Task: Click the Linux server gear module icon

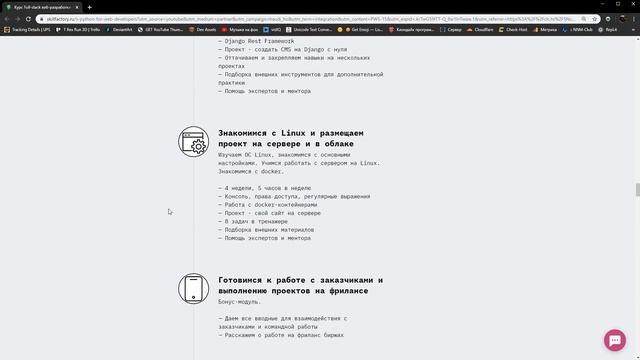Action: 193,142
